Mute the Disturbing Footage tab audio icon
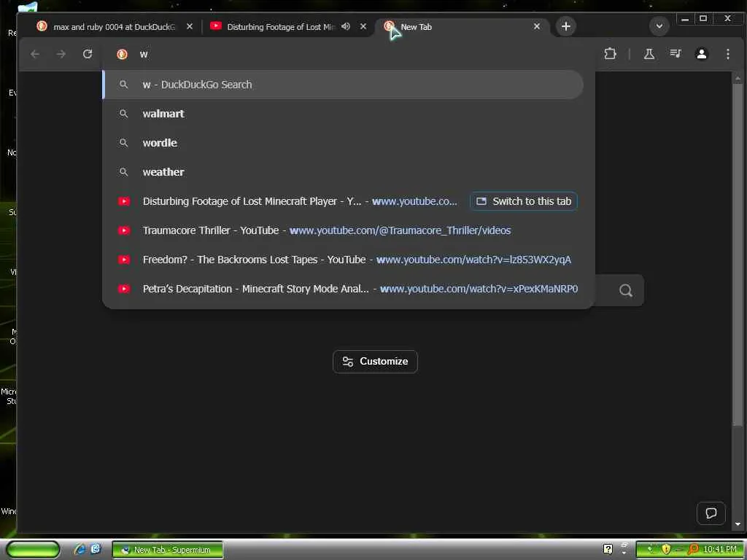Viewport: 747px width, 560px height. coord(346,27)
